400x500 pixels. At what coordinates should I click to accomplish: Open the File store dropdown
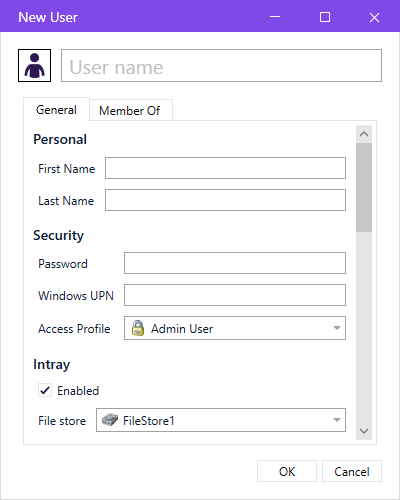tap(221, 420)
